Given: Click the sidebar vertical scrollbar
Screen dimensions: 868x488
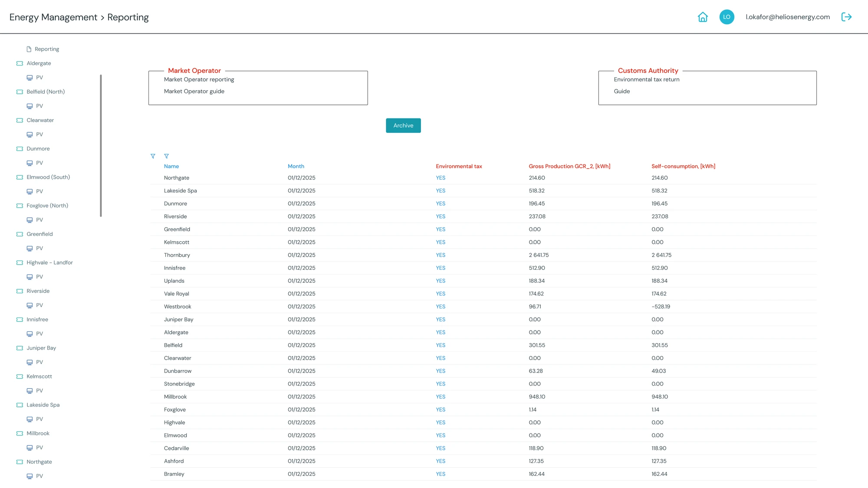Looking at the screenshot, I should tap(101, 145).
